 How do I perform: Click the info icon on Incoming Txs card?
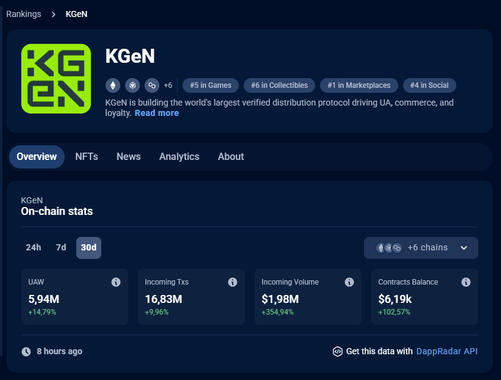[x=232, y=282]
